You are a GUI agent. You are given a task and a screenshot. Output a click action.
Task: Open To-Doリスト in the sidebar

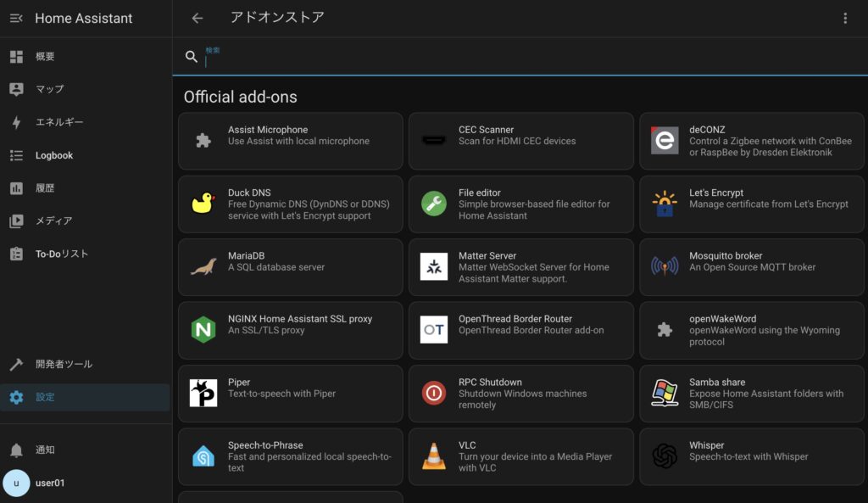(x=86, y=254)
